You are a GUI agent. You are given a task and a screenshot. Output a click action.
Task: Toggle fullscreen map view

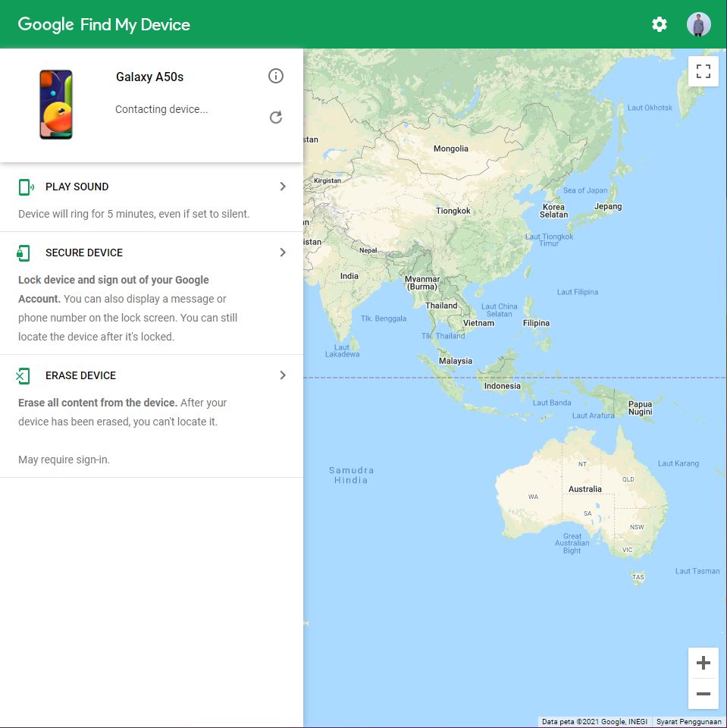tap(703, 71)
